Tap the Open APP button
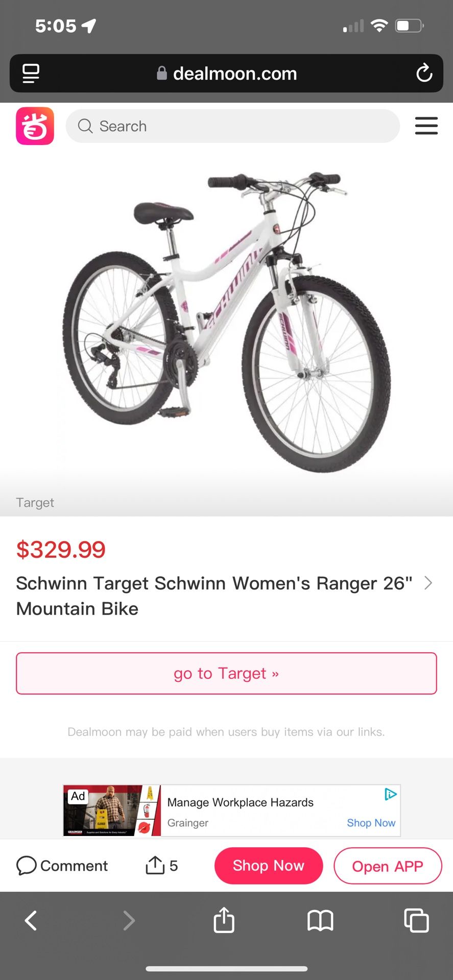453x980 pixels. pos(388,866)
